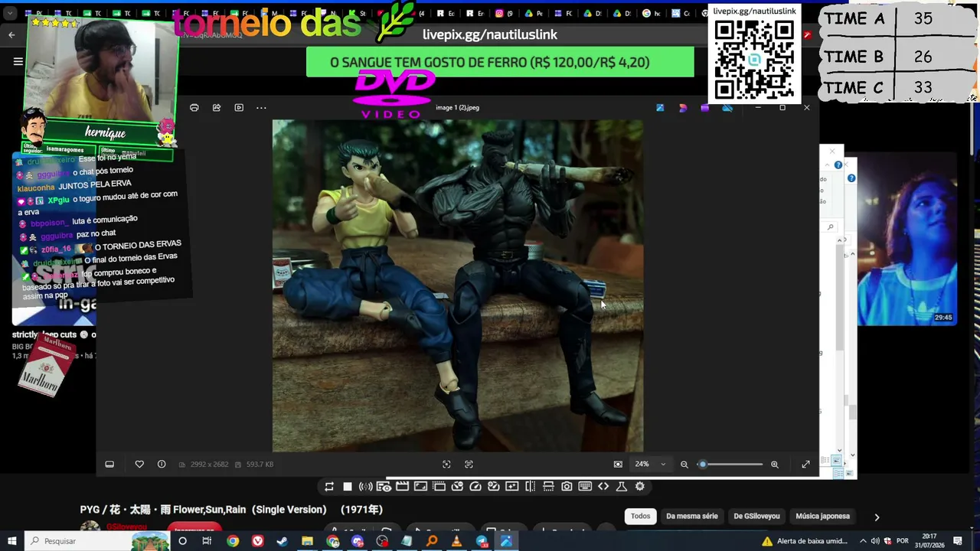980x551 pixels.
Task: Open the 24% zoom level dropdown
Action: pos(650,465)
